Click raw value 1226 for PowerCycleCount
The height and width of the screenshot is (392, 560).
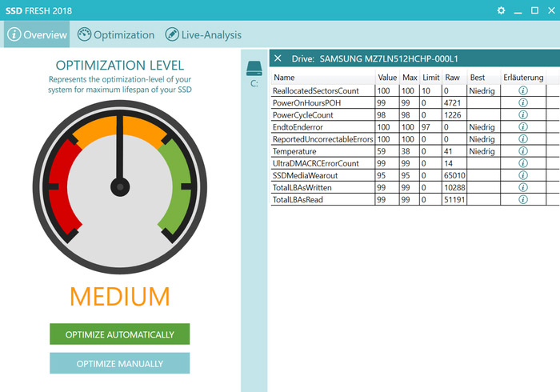452,115
